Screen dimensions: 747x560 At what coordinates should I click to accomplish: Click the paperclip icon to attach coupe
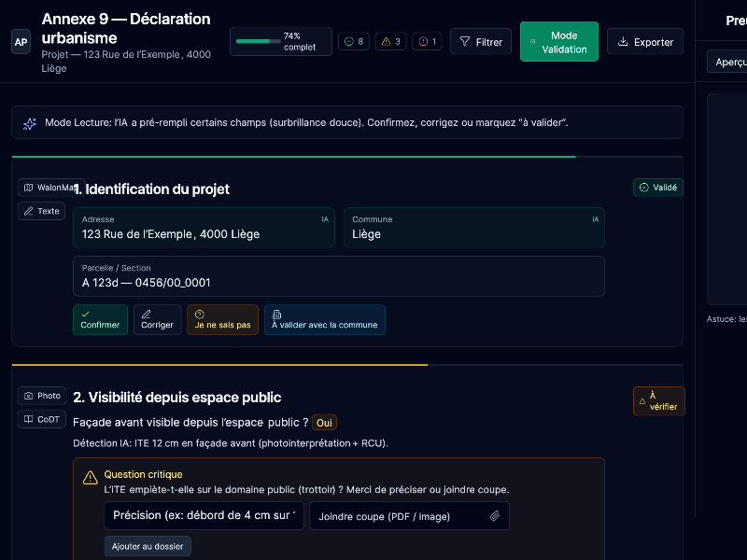pyautogui.click(x=495, y=516)
